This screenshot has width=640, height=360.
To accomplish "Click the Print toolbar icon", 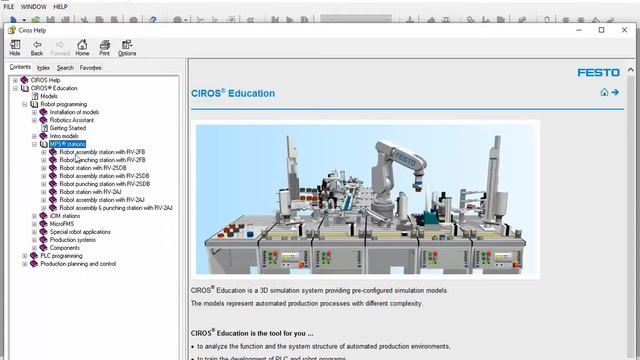I will point(104,47).
